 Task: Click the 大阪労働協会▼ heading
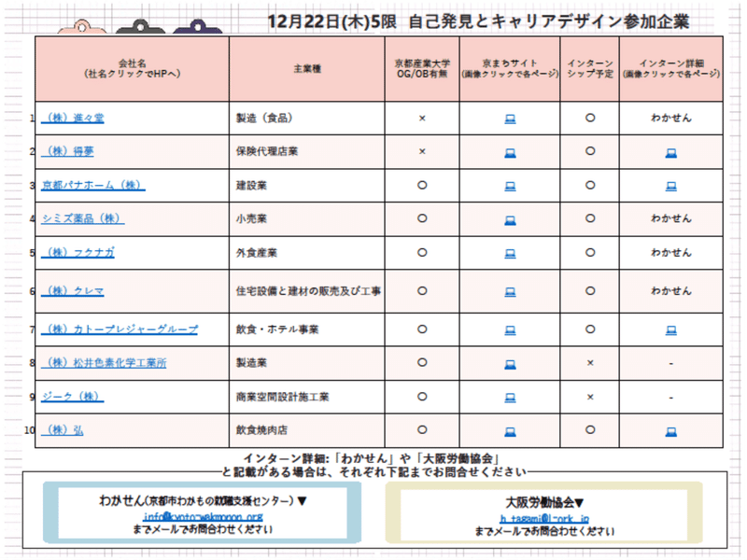[544, 502]
